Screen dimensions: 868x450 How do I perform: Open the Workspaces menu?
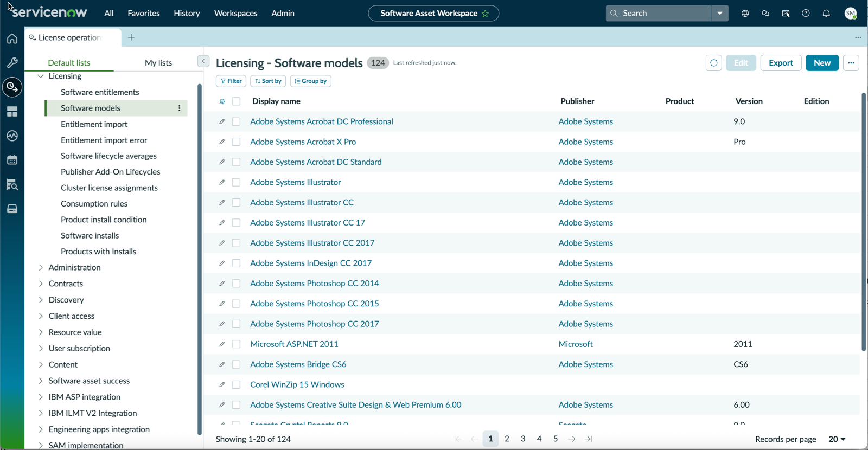236,13
